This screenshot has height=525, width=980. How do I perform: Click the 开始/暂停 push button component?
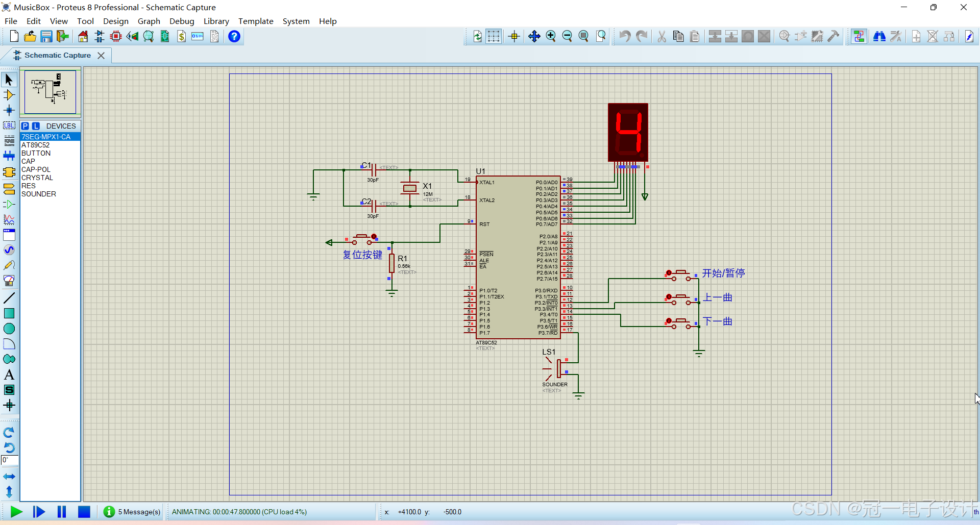[x=680, y=276]
